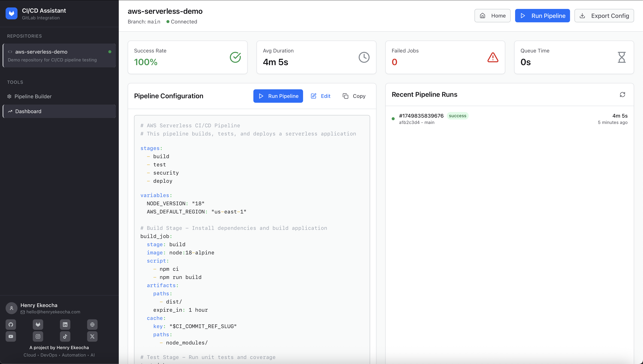
Task: Click the CI/CD Assistant logo
Action: point(12,14)
